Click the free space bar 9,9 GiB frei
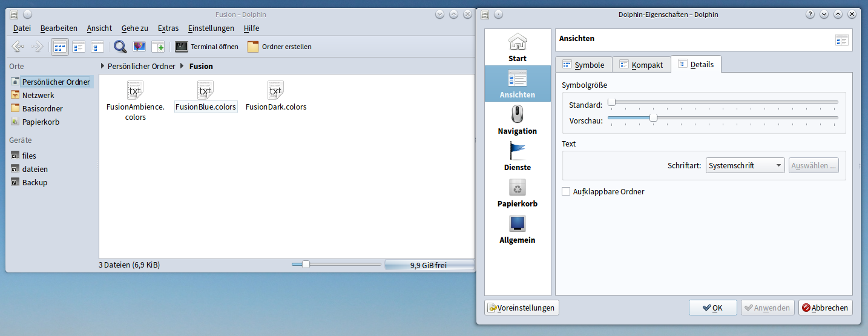The image size is (868, 336). click(429, 265)
